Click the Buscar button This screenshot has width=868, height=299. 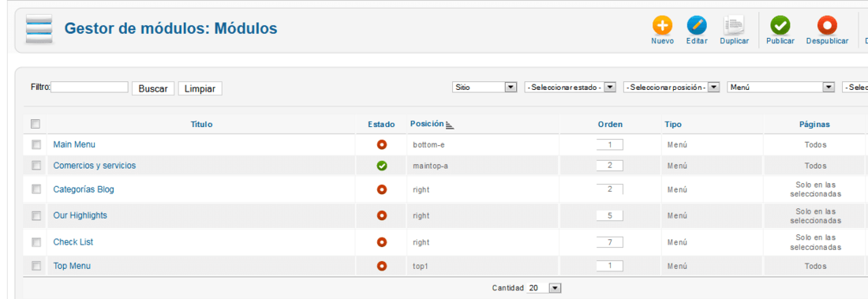153,88
